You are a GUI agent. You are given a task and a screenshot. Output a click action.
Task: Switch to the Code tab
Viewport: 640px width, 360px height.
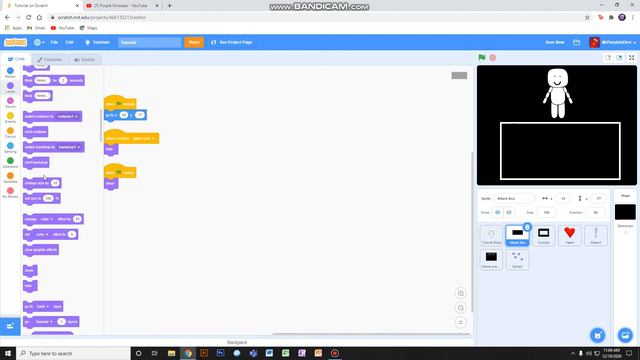[x=16, y=59]
